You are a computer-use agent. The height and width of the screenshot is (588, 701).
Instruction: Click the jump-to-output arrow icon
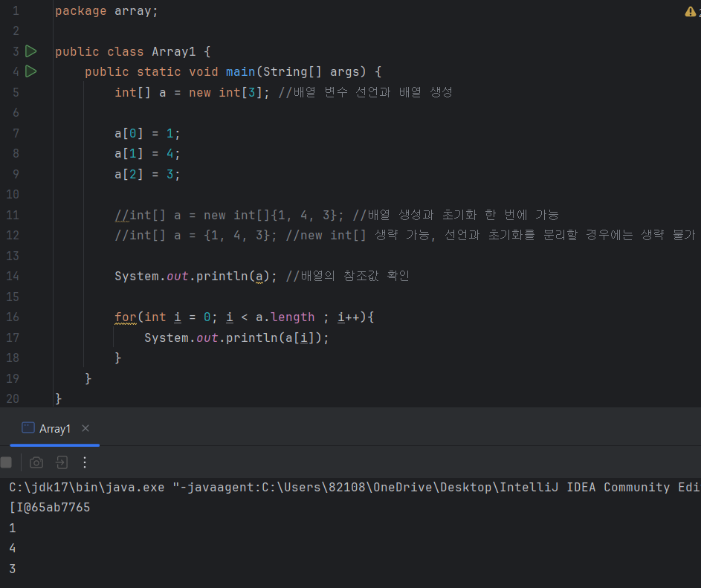pos(61,462)
